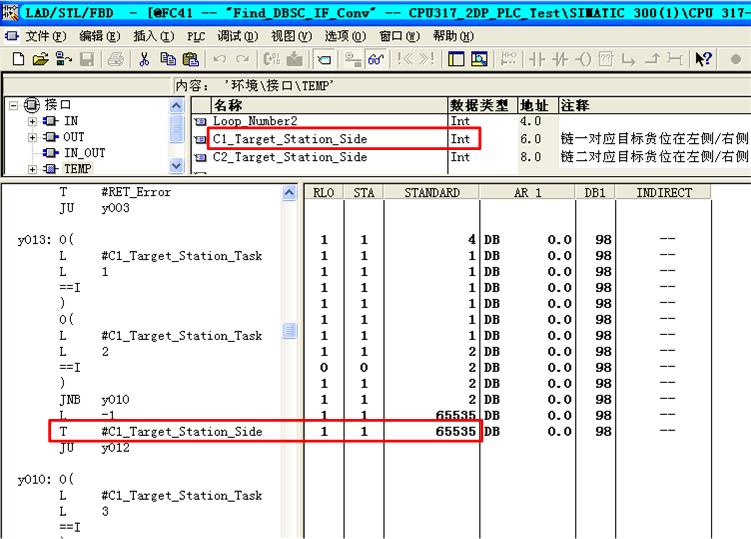Click the connection line icon
Screen dimensions: 751x539
675,59
